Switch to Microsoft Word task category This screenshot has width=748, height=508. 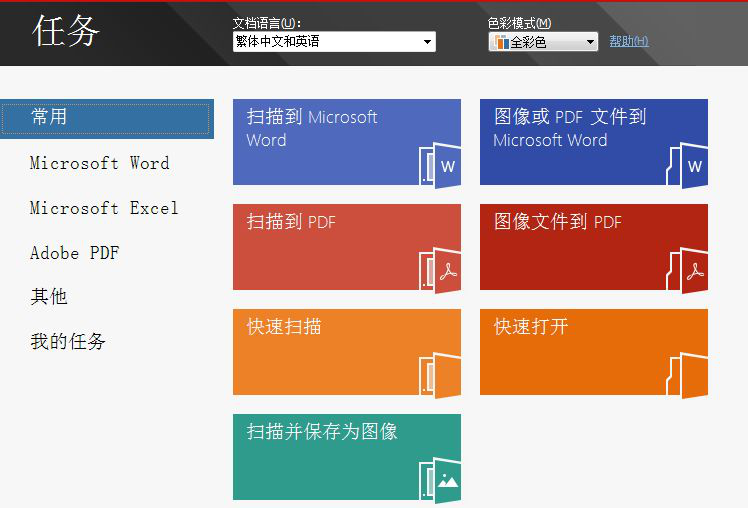point(99,163)
